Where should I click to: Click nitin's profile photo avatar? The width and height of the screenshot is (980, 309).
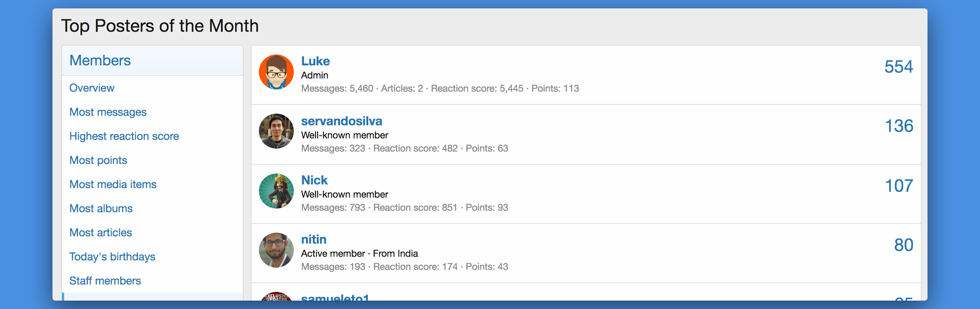pyautogui.click(x=276, y=250)
